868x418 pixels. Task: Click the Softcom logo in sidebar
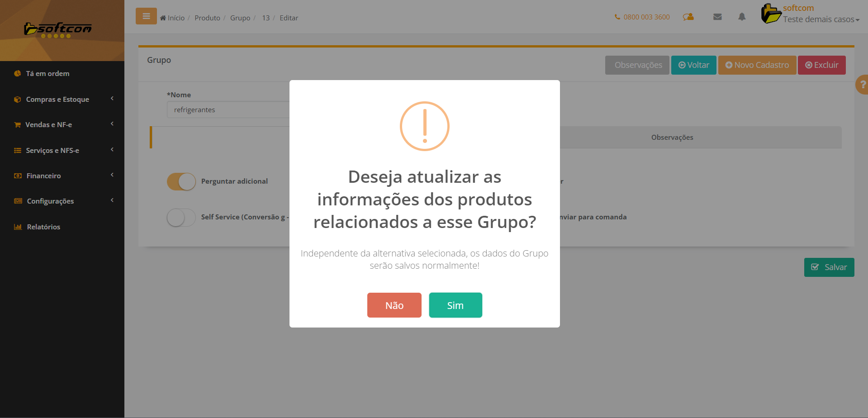[x=58, y=29]
